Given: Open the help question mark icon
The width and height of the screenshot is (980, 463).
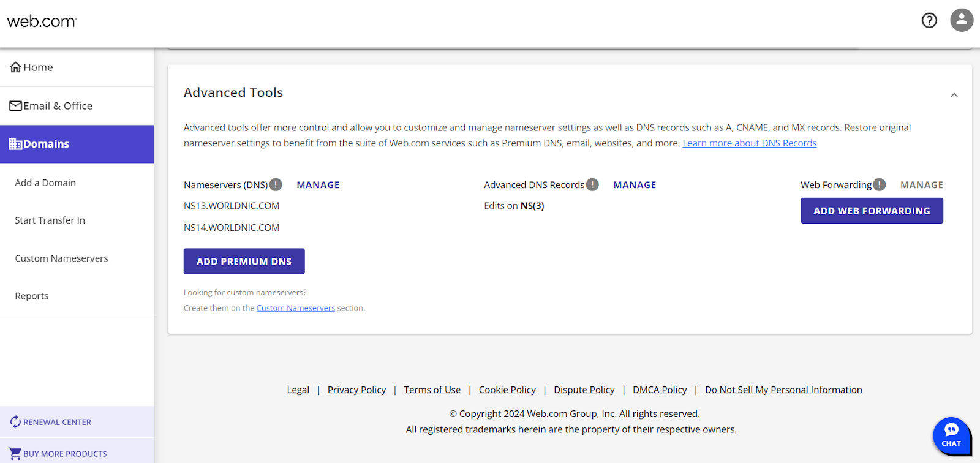Looking at the screenshot, I should pyautogui.click(x=929, y=21).
